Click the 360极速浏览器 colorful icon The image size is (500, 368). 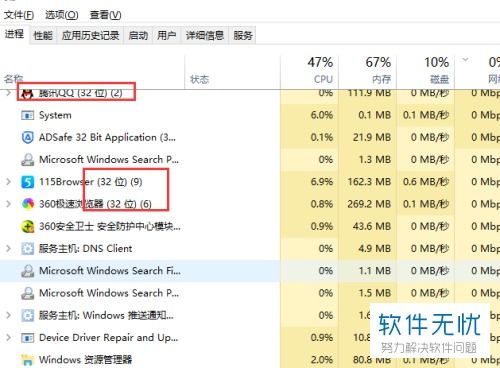pyautogui.click(x=28, y=204)
